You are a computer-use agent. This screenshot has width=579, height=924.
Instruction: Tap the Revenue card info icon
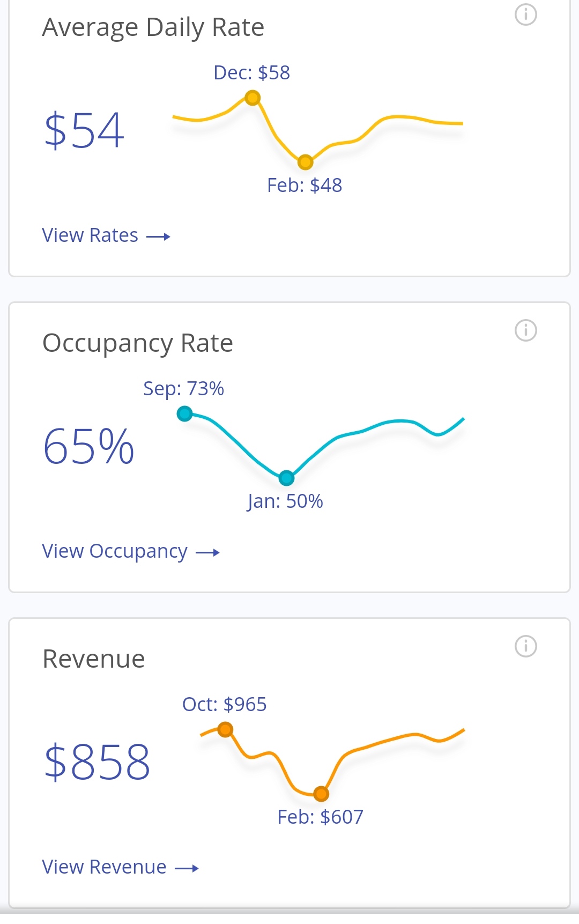[525, 646]
